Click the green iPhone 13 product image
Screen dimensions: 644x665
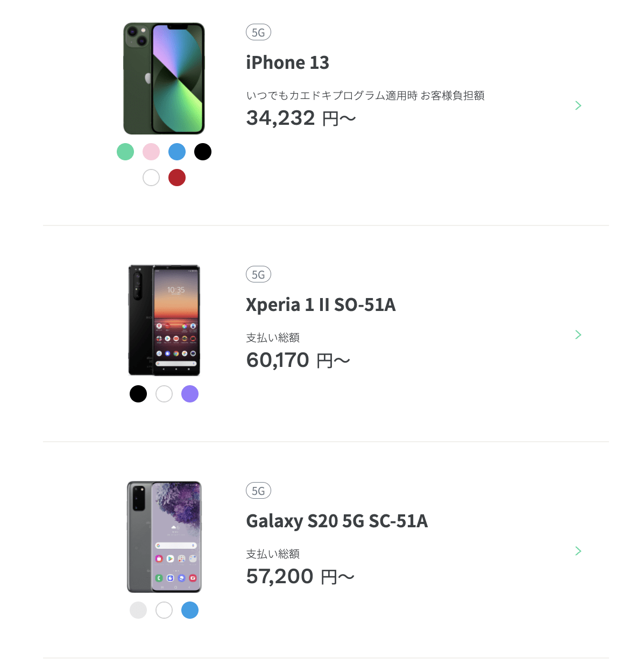point(164,79)
